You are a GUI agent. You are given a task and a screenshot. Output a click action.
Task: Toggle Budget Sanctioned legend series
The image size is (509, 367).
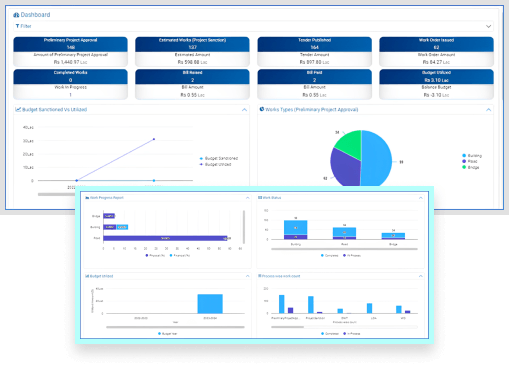point(219,158)
